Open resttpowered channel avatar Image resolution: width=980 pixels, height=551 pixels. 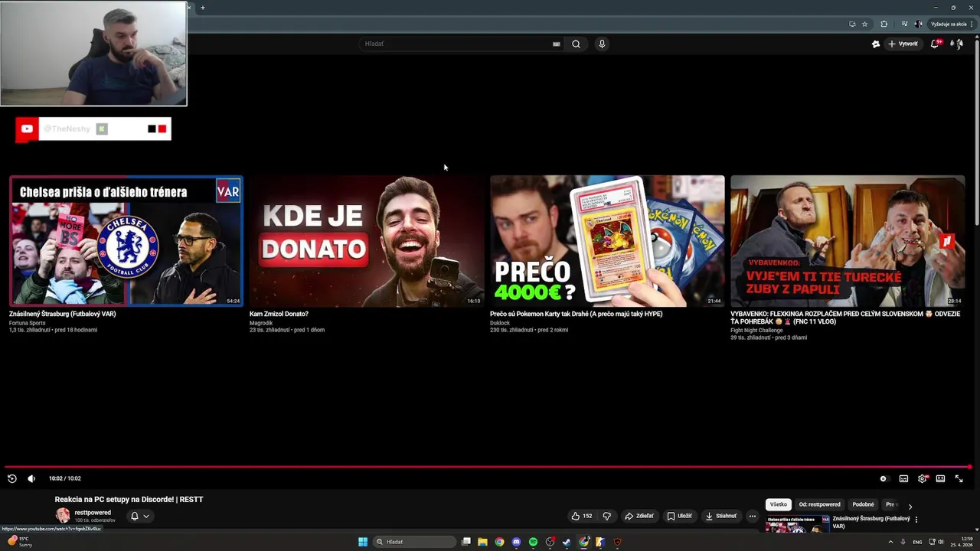pyautogui.click(x=63, y=516)
